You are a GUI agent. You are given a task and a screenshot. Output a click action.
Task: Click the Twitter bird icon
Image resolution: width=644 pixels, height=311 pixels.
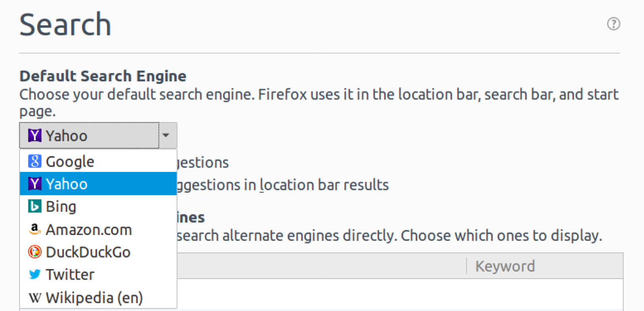(x=35, y=274)
